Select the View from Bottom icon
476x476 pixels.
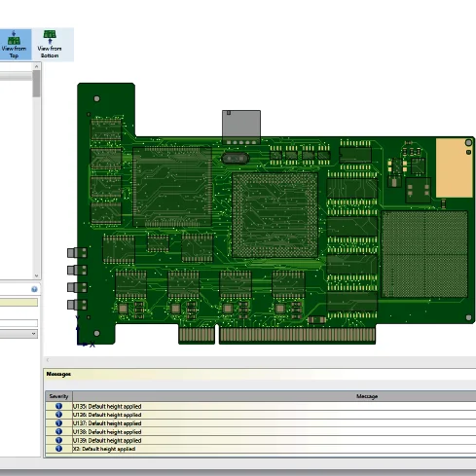[x=50, y=37]
